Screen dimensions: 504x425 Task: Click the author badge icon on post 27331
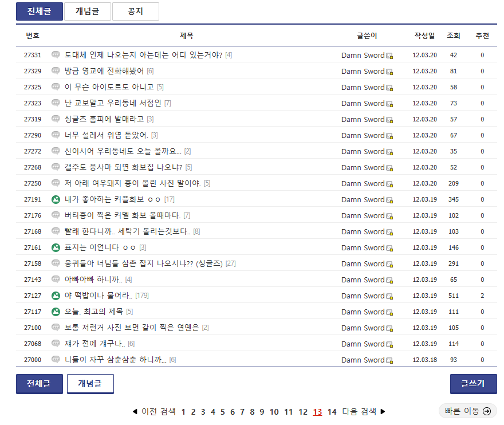click(390, 56)
